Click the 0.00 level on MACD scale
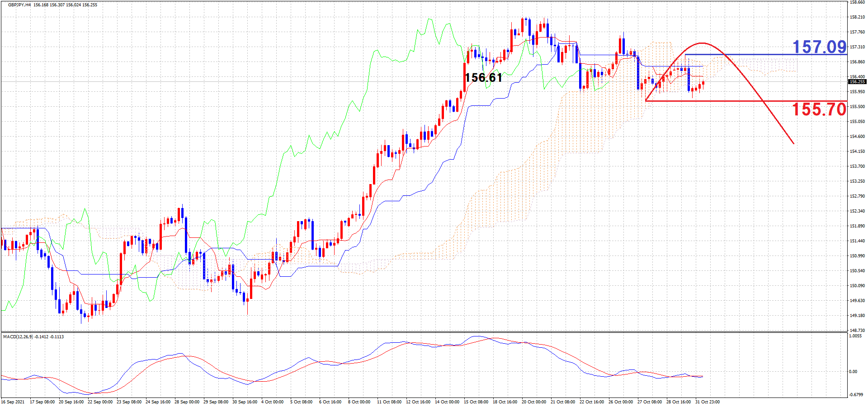This screenshot has width=868, height=407. (853, 372)
